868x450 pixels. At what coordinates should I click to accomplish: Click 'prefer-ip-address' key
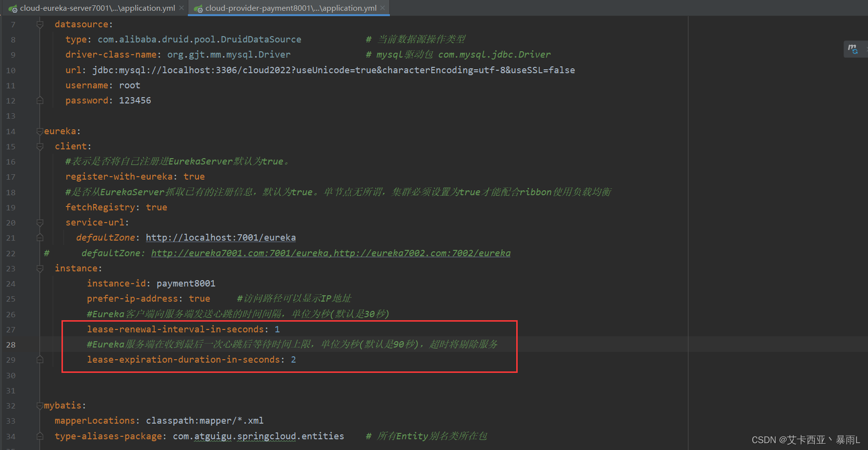coord(132,299)
